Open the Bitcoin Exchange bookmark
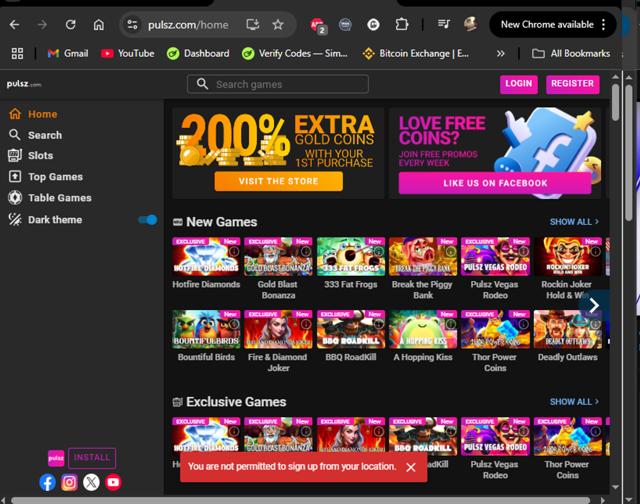640x504 pixels. coord(416,53)
